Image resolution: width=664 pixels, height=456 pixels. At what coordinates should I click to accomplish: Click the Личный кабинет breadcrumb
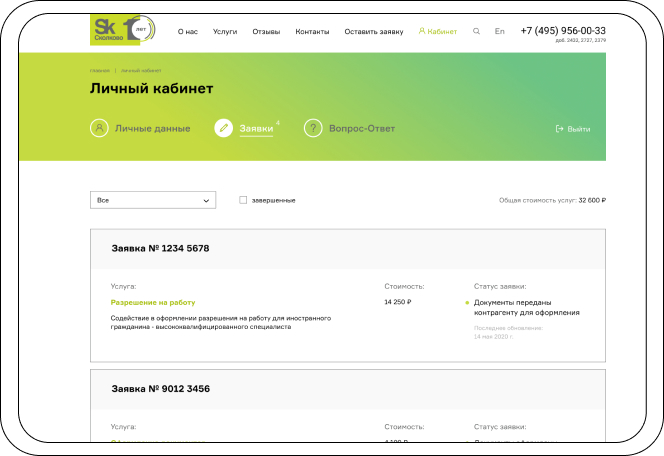pyautogui.click(x=141, y=71)
